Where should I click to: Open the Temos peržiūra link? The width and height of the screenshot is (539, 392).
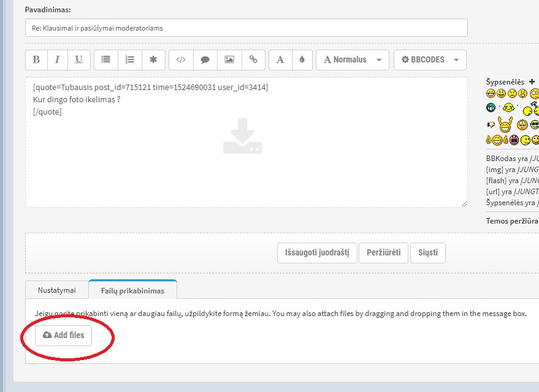[512, 221]
